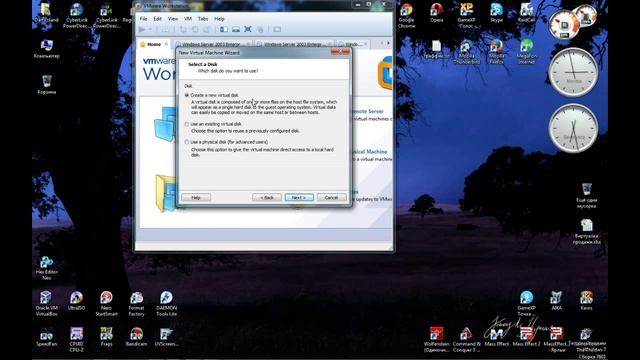Open the View menu in VMware Workstation
Screen dimensions: 640x360
(x=173, y=19)
